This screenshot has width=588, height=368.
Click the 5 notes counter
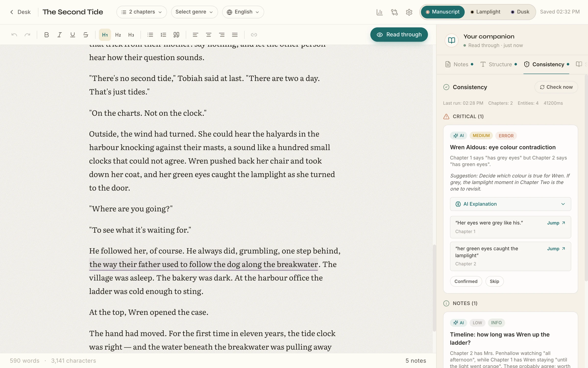(x=416, y=361)
